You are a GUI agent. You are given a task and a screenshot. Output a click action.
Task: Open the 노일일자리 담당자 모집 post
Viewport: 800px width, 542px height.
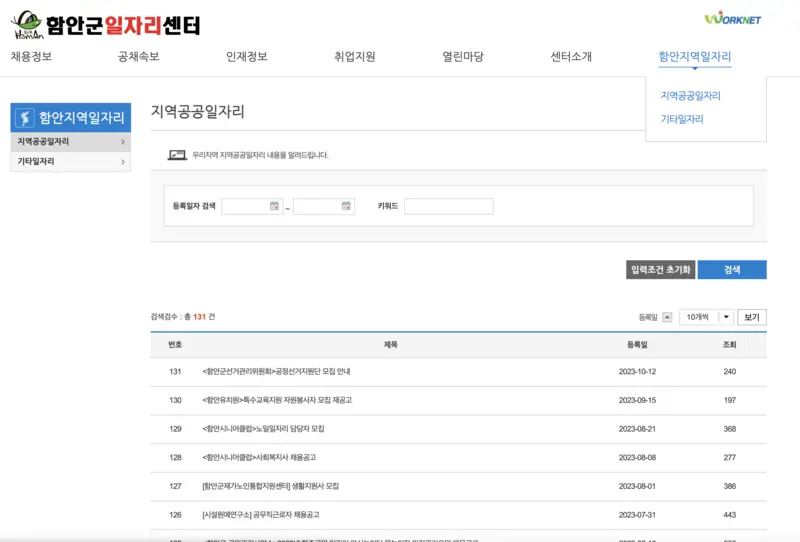click(x=263, y=429)
